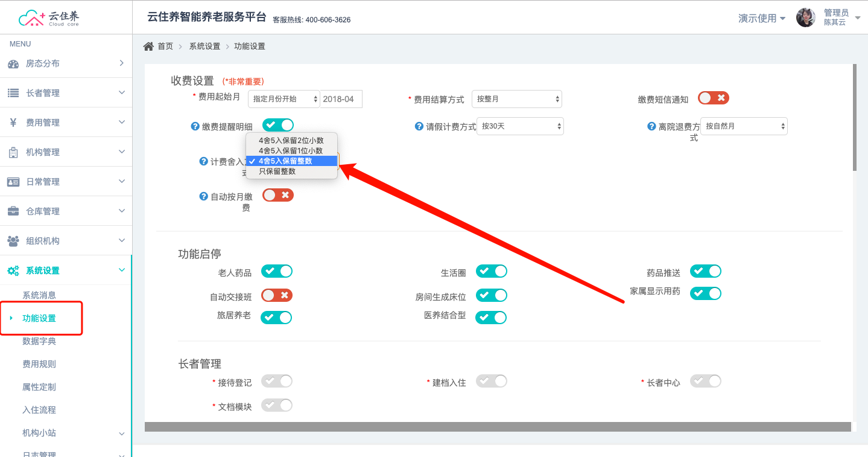This screenshot has width=868, height=457.
Task: Go to 系统设置 breadcrumb link
Action: [x=204, y=46]
